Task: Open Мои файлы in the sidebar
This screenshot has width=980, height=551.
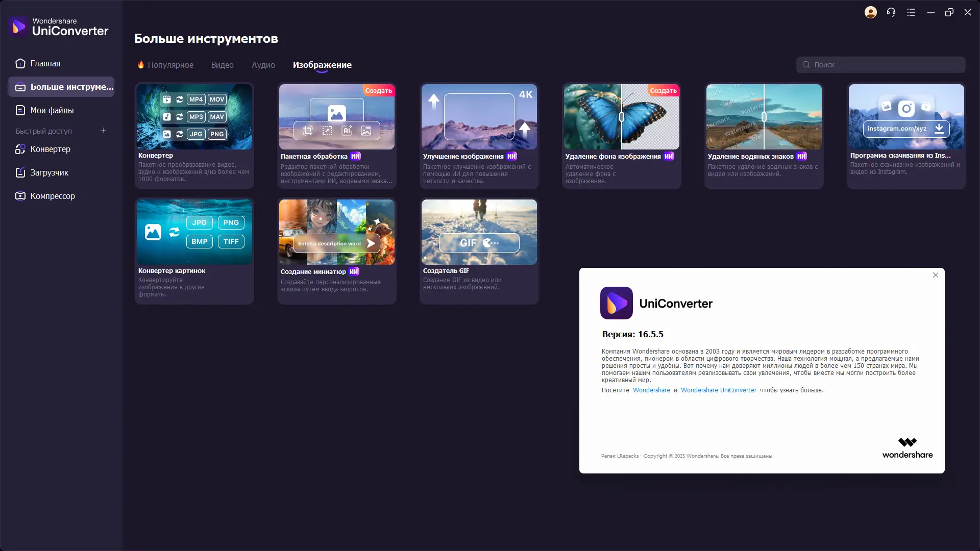Action: point(52,110)
